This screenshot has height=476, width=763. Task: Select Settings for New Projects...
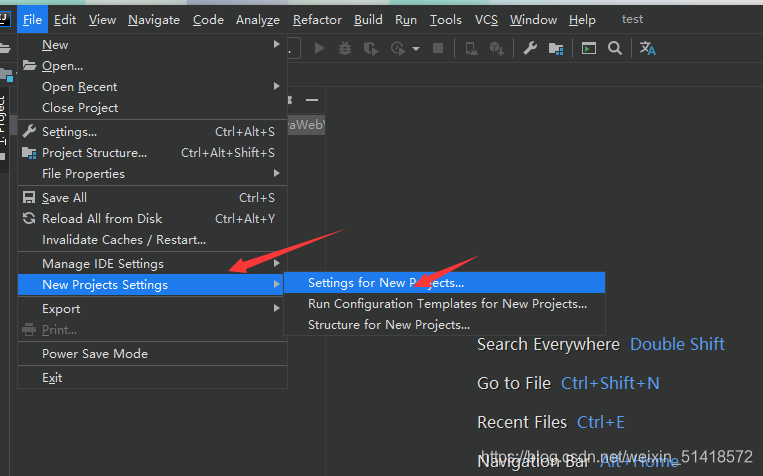(444, 283)
